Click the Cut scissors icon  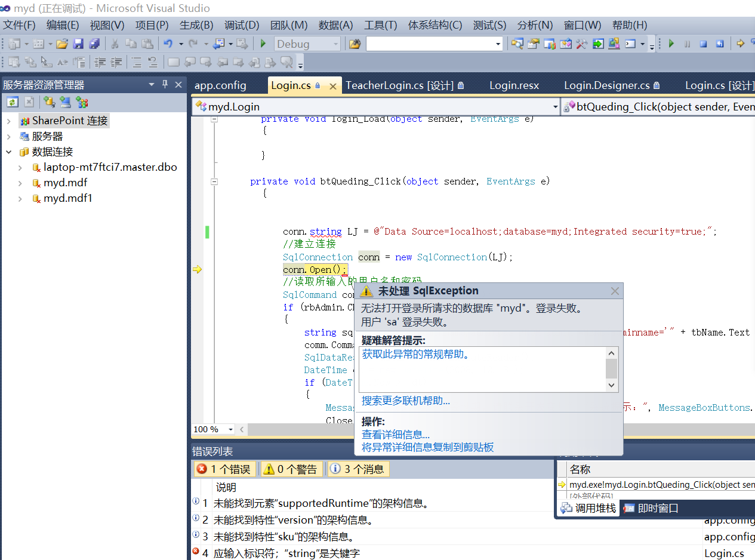coord(115,44)
